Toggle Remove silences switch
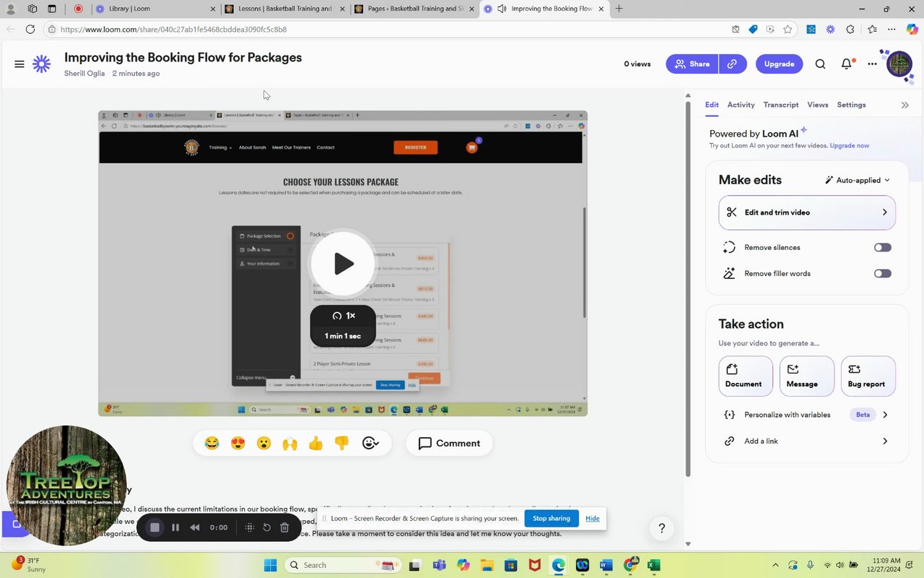The width and height of the screenshot is (924, 578). click(x=882, y=247)
